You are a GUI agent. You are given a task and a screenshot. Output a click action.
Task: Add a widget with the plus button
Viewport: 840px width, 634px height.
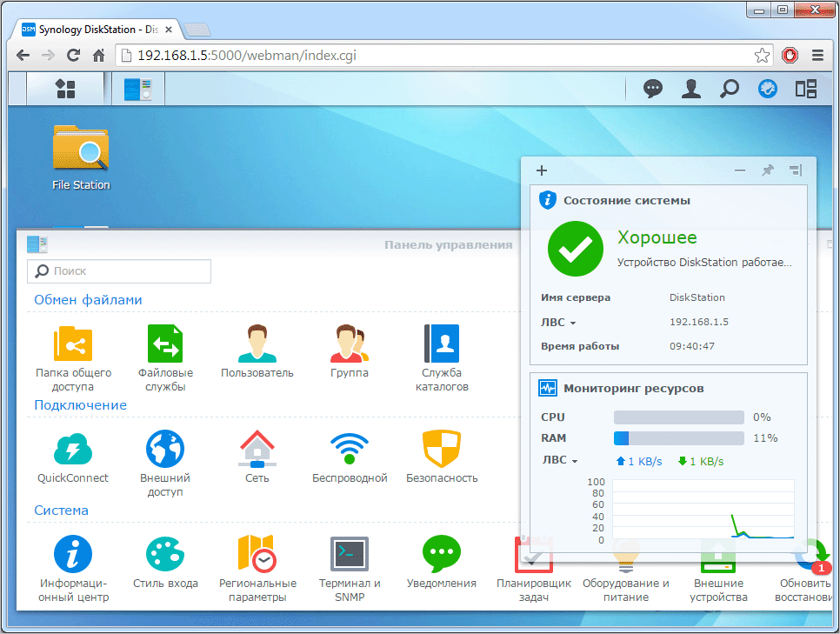pyautogui.click(x=542, y=170)
